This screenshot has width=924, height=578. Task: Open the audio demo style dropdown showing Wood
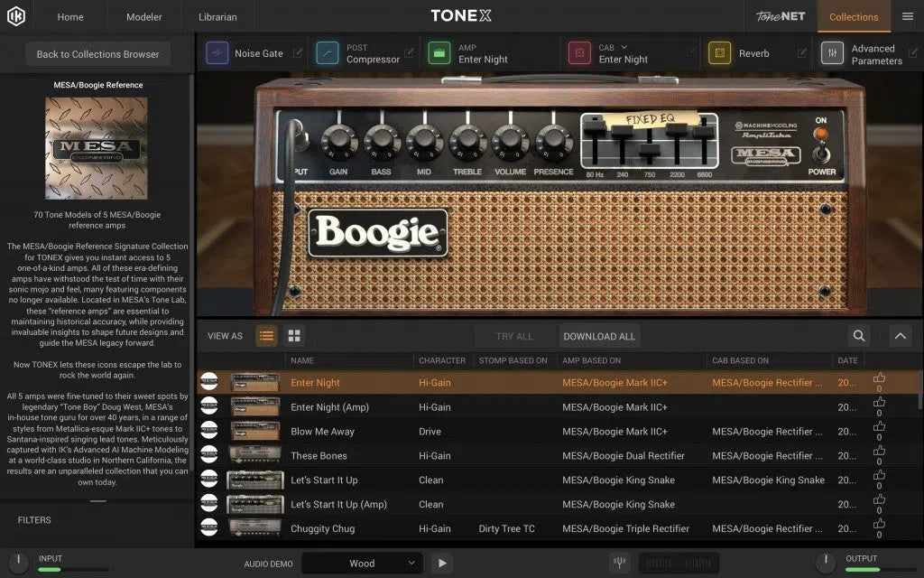(361, 562)
